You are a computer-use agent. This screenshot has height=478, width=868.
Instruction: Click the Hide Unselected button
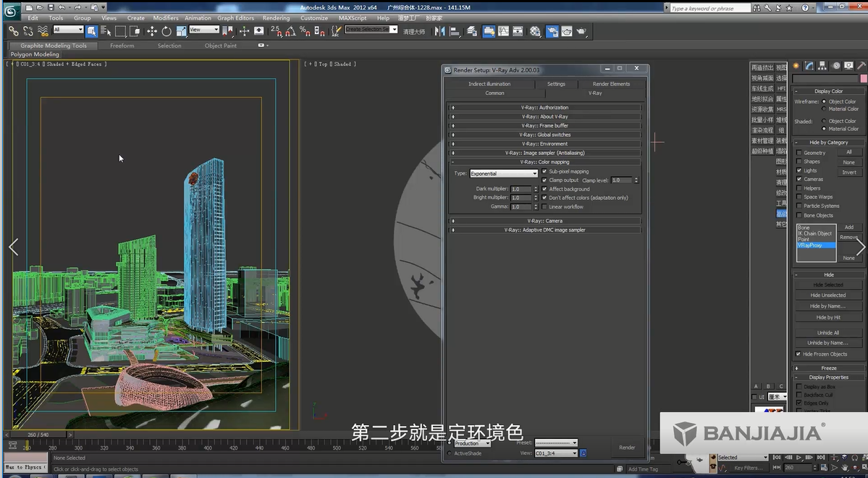827,295
